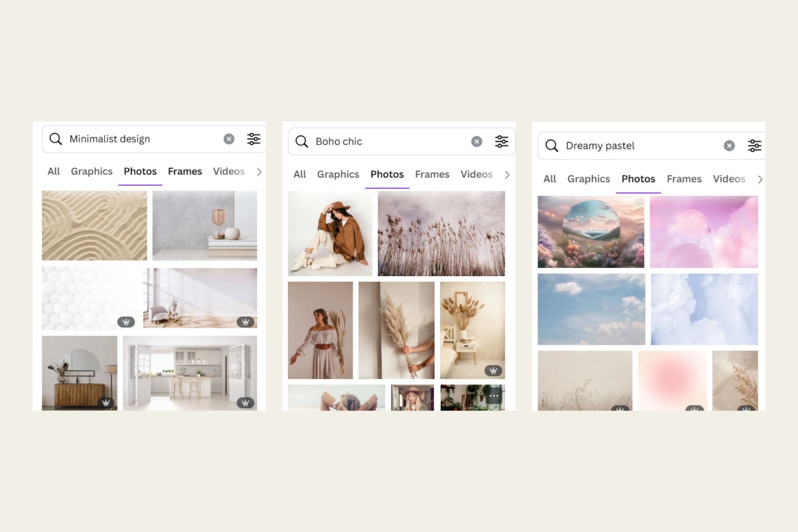798x532 pixels.
Task: Click the Pro crown badge on hexagon photo
Action: (x=126, y=322)
